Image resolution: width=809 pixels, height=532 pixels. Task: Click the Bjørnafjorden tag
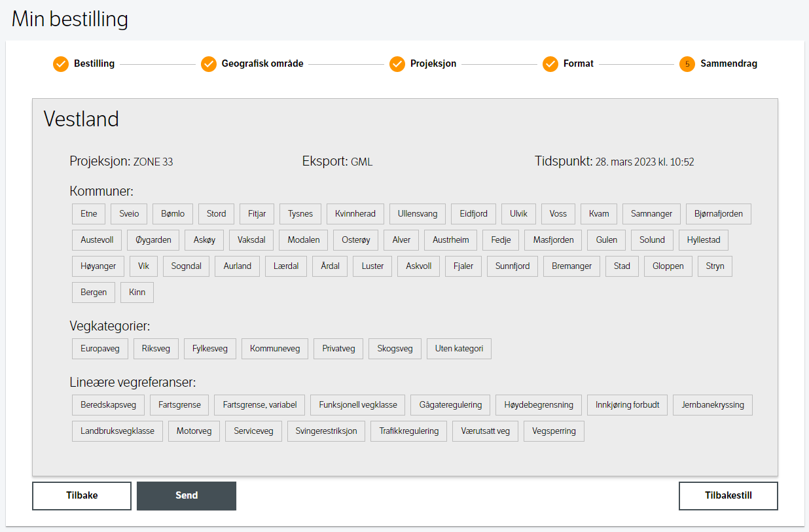[719, 214]
